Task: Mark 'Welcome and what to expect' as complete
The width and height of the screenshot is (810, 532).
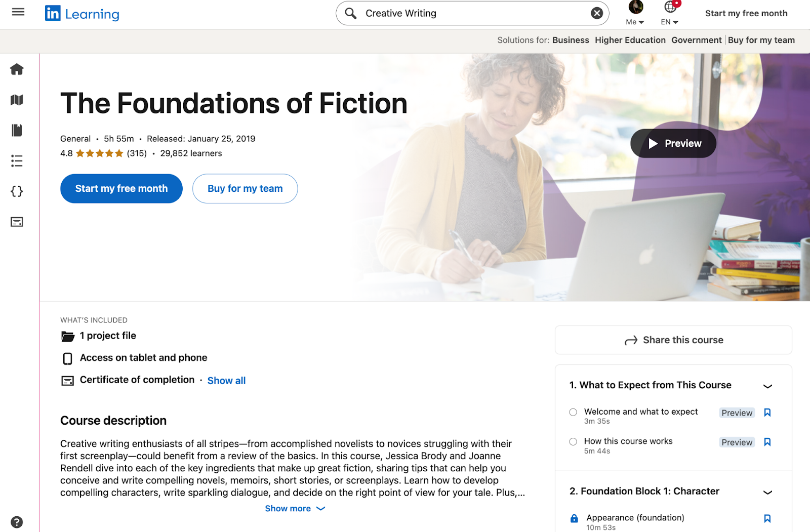Action: pyautogui.click(x=573, y=412)
